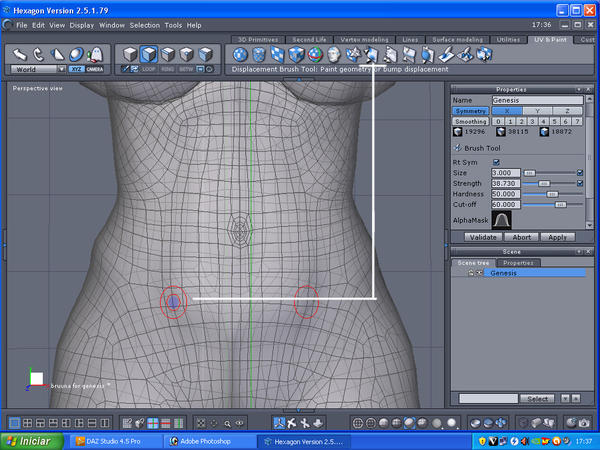Click the Symmetry button in Properties

coord(471,110)
